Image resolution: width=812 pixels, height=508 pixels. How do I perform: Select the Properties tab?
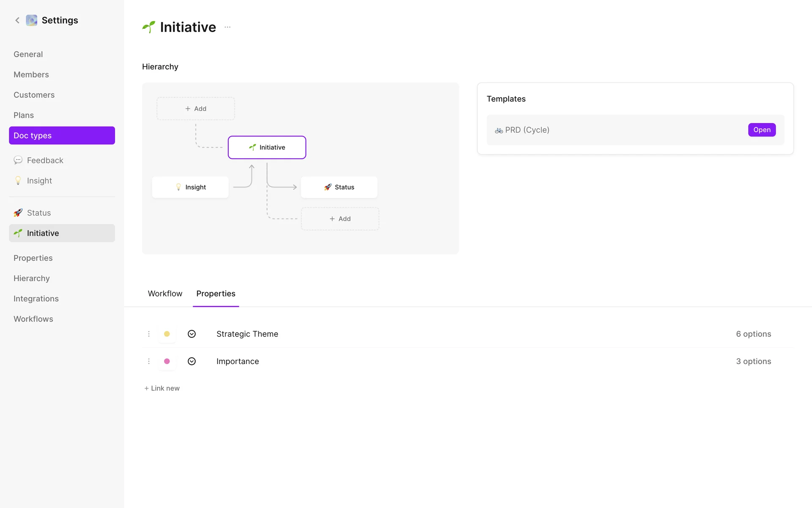(216, 294)
